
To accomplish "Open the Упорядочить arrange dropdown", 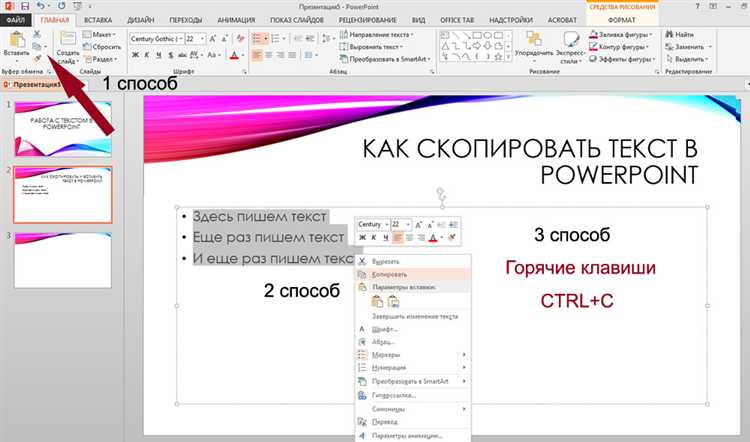I will [533, 44].
